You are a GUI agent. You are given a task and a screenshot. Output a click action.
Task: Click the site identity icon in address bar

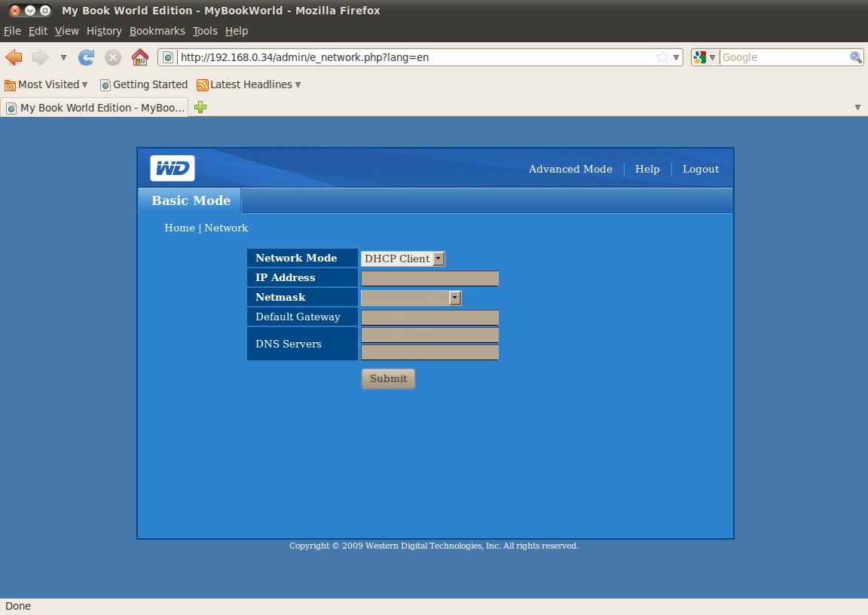168,57
